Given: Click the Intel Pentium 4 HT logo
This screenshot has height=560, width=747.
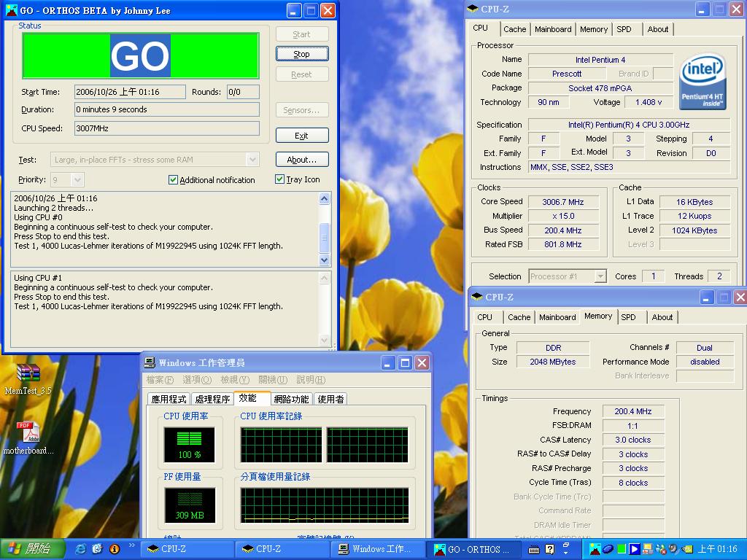Looking at the screenshot, I should tap(702, 82).
